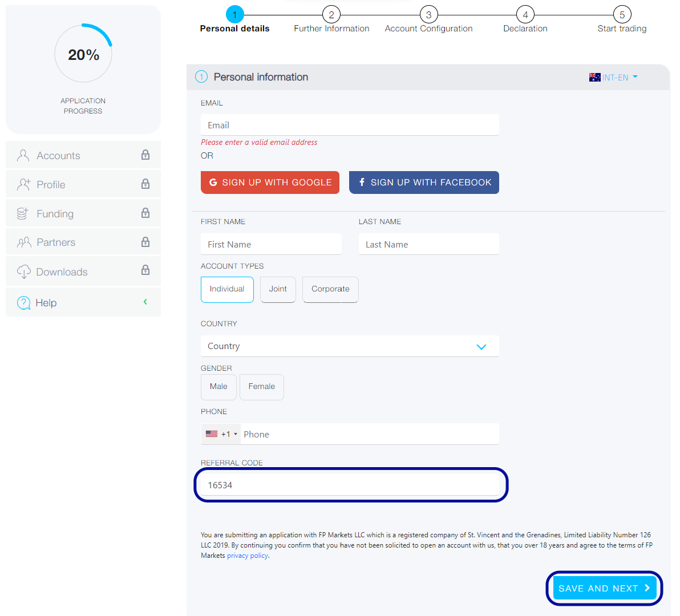Screen dimensions: 680x616
Task: Click the Save and Next button
Action: pos(604,588)
